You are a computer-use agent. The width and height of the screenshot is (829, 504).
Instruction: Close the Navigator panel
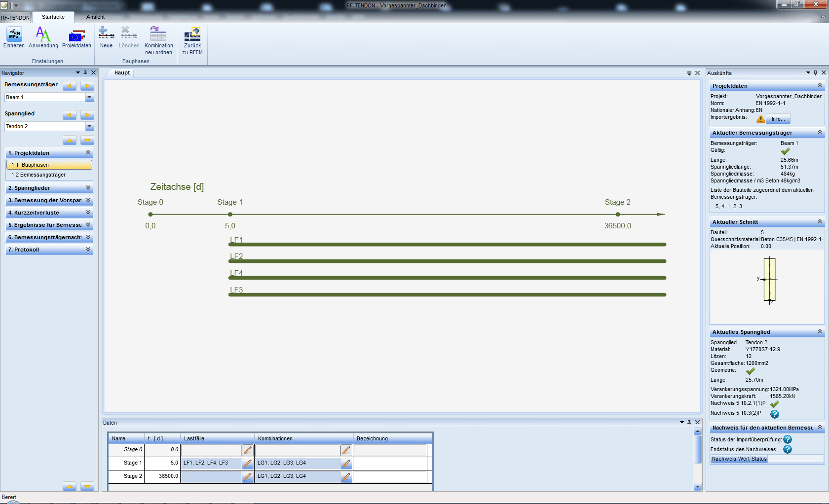click(93, 73)
